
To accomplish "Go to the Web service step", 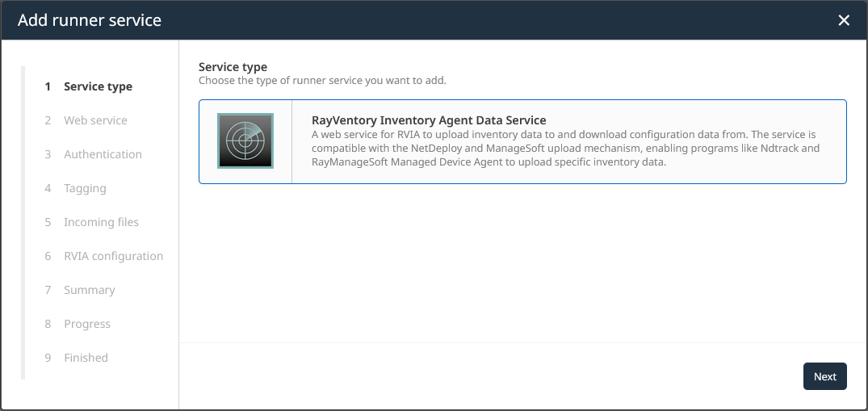I will [95, 120].
